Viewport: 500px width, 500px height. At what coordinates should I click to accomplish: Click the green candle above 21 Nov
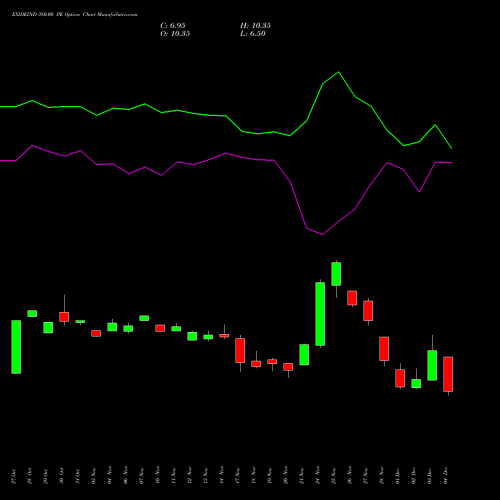(x=304, y=355)
